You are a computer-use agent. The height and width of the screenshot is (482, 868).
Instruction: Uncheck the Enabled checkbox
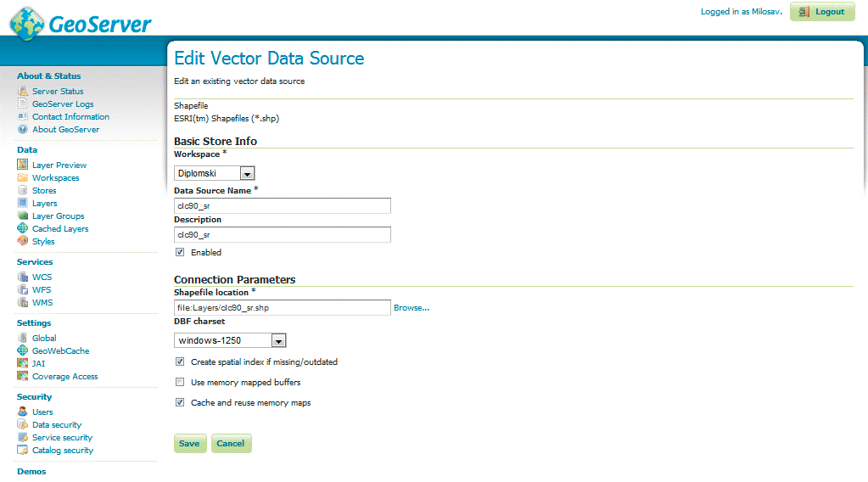[180, 252]
